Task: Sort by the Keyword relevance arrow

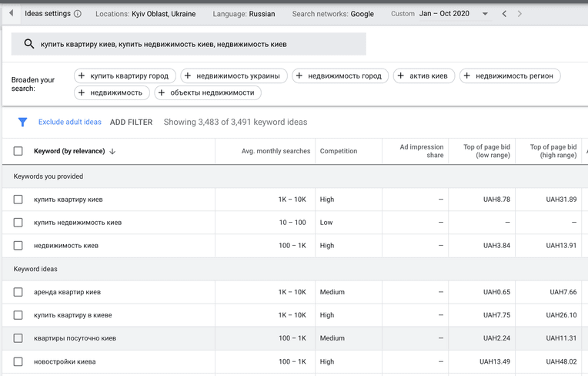Action: [112, 151]
